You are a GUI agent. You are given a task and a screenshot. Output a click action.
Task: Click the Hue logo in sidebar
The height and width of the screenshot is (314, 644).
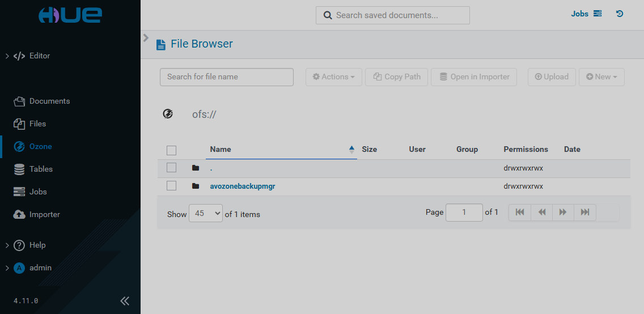(x=70, y=15)
